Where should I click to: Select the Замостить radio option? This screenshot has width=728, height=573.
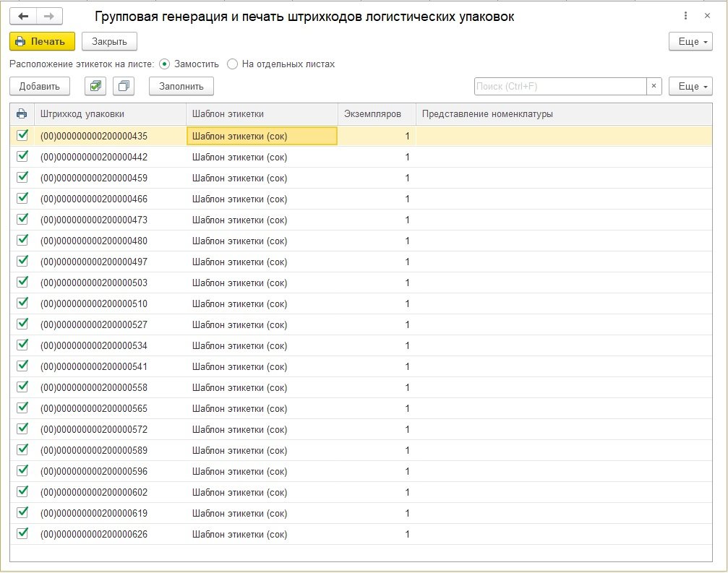[164, 64]
